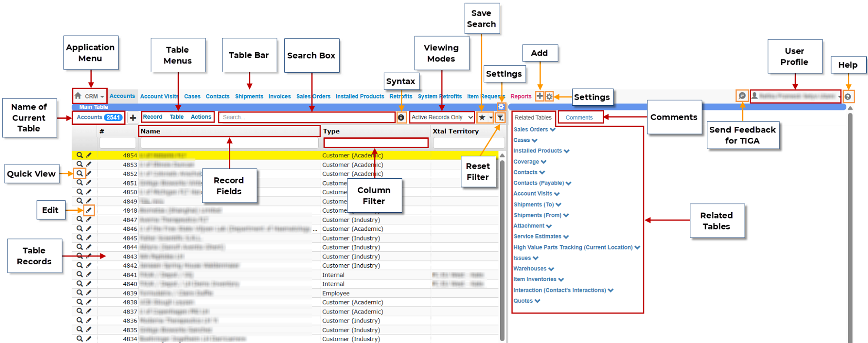
Task: Open Settings gear icon in table bar
Action: (x=549, y=97)
